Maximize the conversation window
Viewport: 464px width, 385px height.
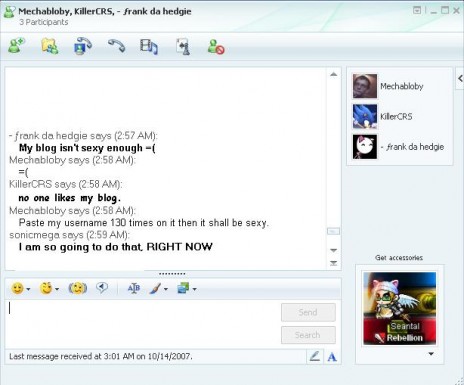[x=445, y=10]
